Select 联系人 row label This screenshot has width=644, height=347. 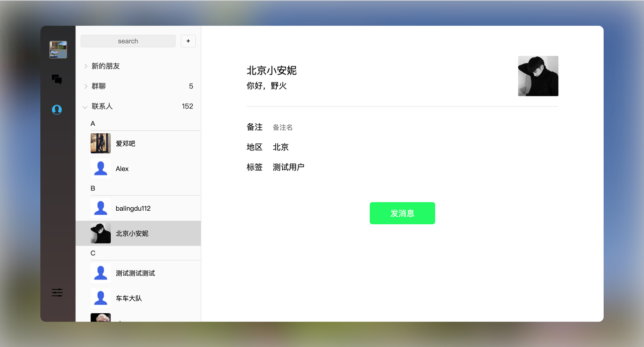102,107
